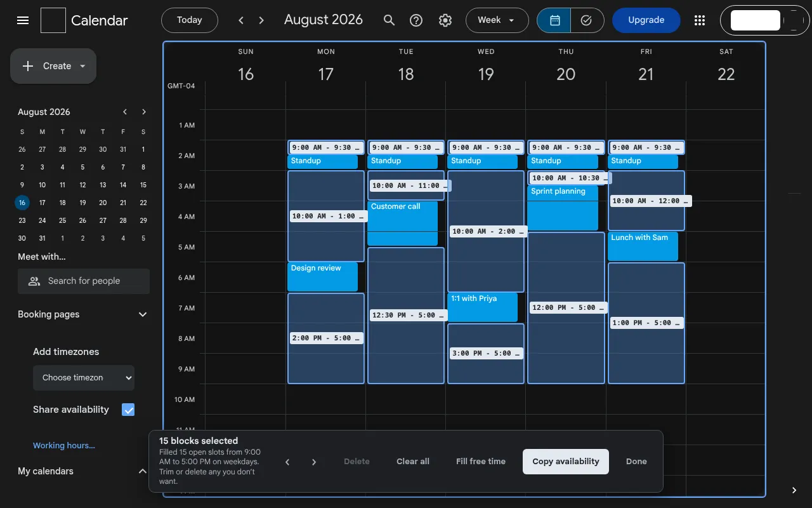Image resolution: width=812 pixels, height=508 pixels.
Task: Open the Sprint planning event
Action: [x=563, y=208]
